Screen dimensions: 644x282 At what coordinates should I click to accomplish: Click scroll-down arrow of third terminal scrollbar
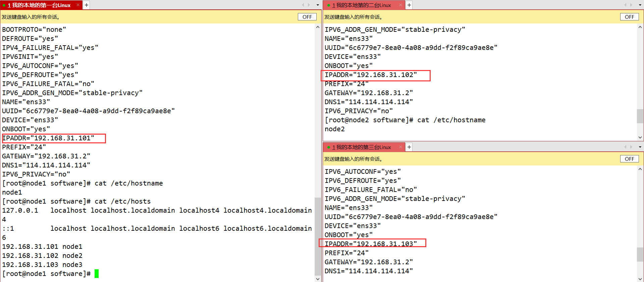[640, 279]
